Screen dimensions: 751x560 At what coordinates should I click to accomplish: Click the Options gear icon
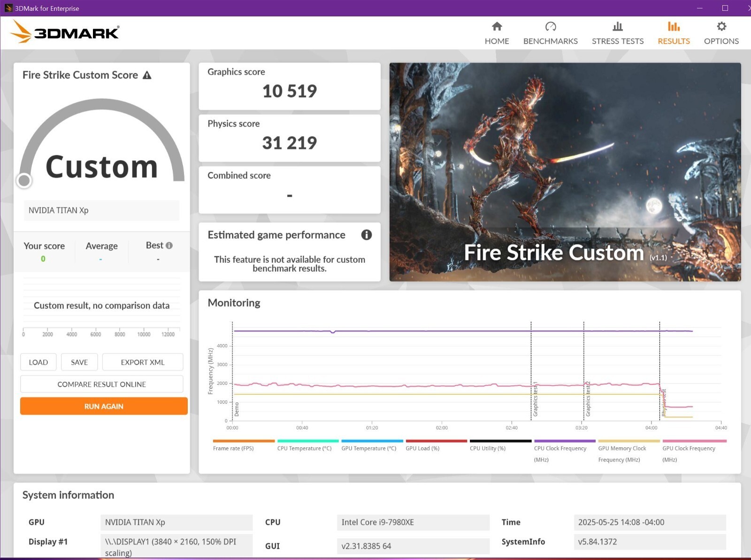point(721,26)
